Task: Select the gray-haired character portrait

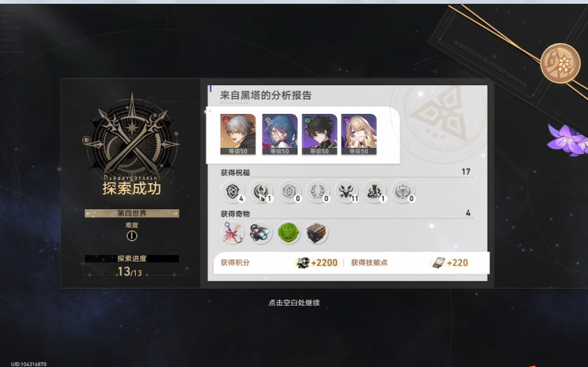Action: pos(238,134)
